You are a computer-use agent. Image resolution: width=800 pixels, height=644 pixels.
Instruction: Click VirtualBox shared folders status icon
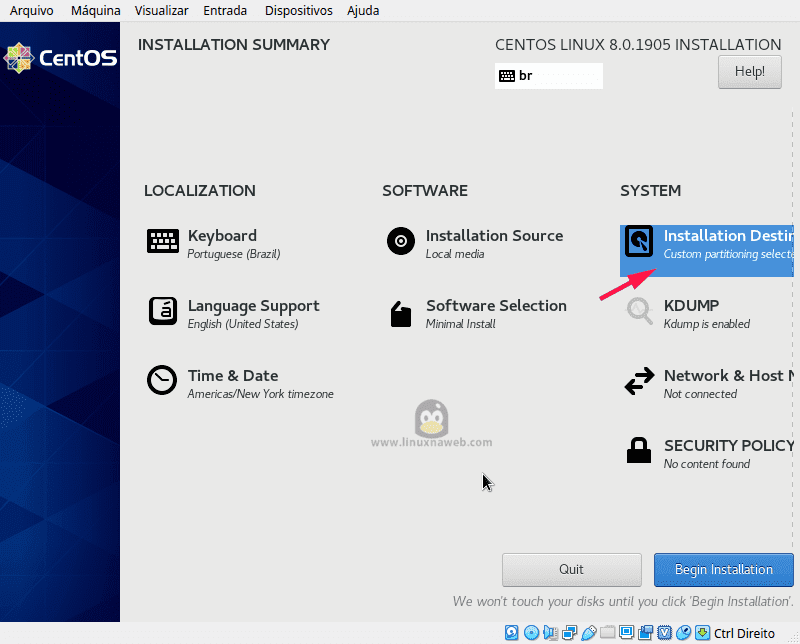coord(607,633)
